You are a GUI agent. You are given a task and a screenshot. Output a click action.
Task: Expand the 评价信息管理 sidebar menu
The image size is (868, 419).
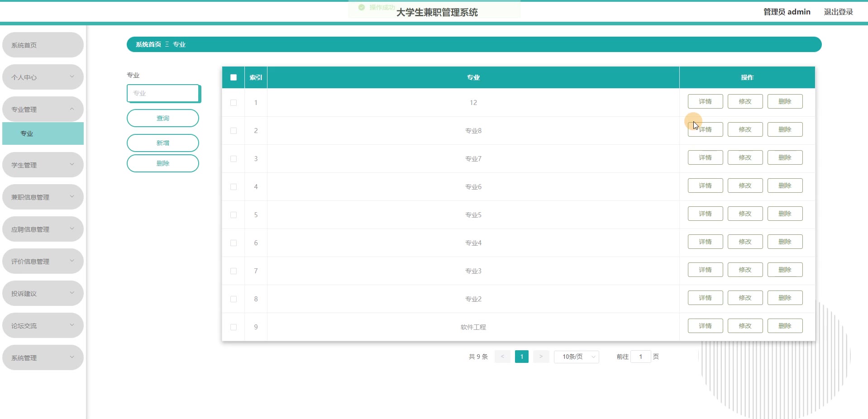click(43, 261)
